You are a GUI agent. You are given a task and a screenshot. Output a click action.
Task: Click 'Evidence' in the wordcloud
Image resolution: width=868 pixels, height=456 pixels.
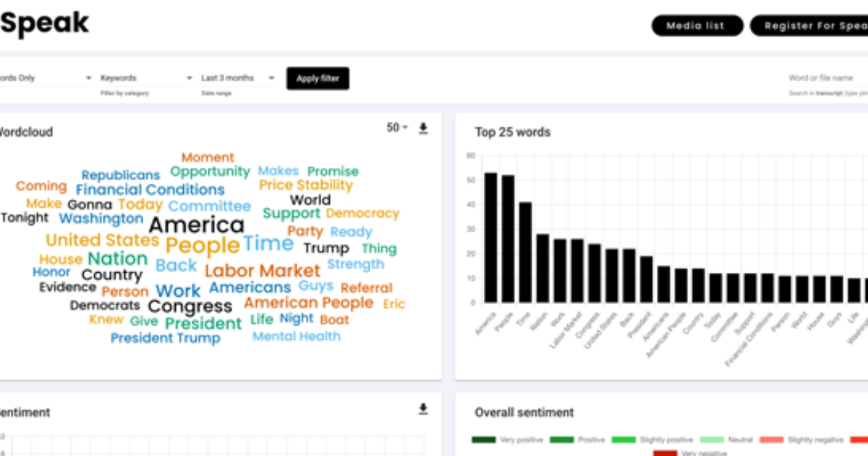[67, 287]
